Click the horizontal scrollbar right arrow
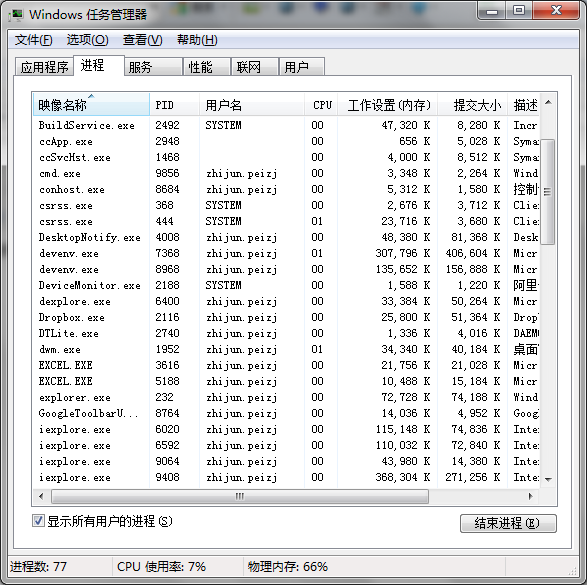Screen dimensions: 587x585 pos(530,496)
